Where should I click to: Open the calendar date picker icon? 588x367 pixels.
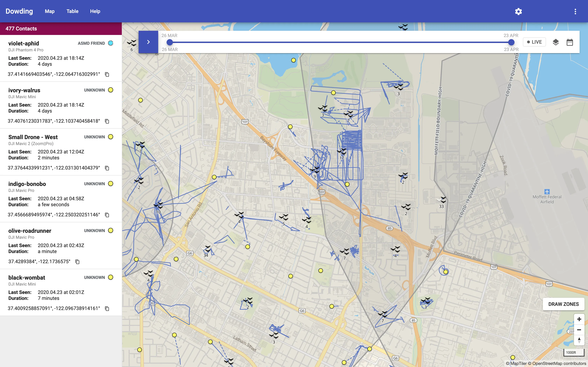(x=569, y=42)
